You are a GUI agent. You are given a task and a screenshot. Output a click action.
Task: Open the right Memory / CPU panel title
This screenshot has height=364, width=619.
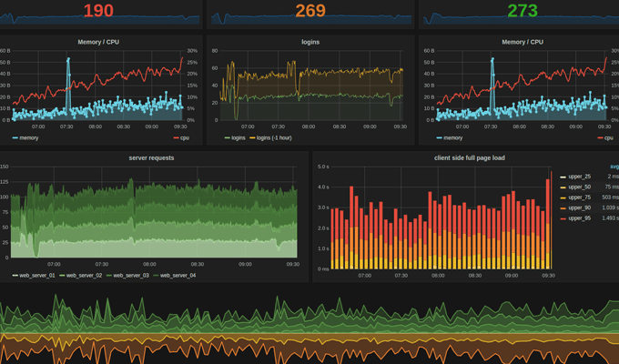point(522,42)
